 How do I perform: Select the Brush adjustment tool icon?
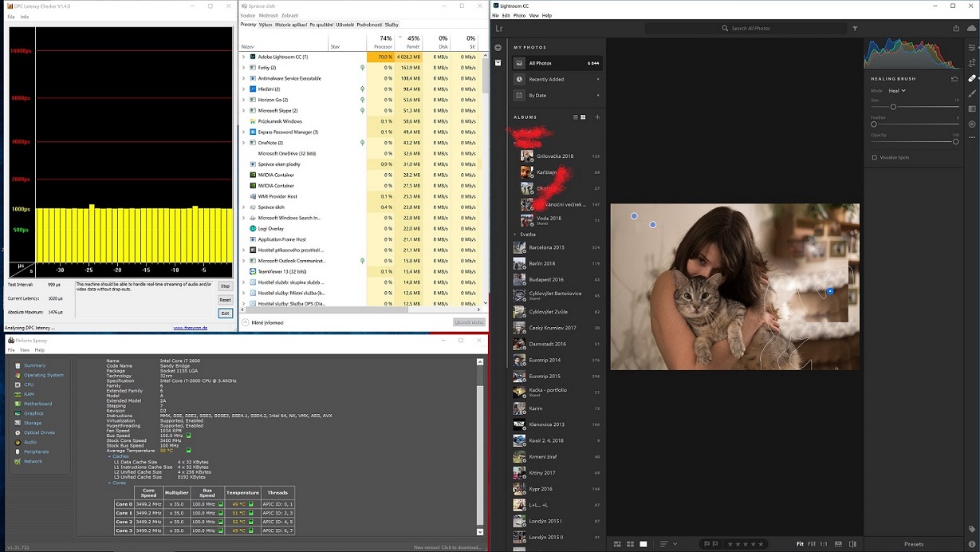(972, 93)
